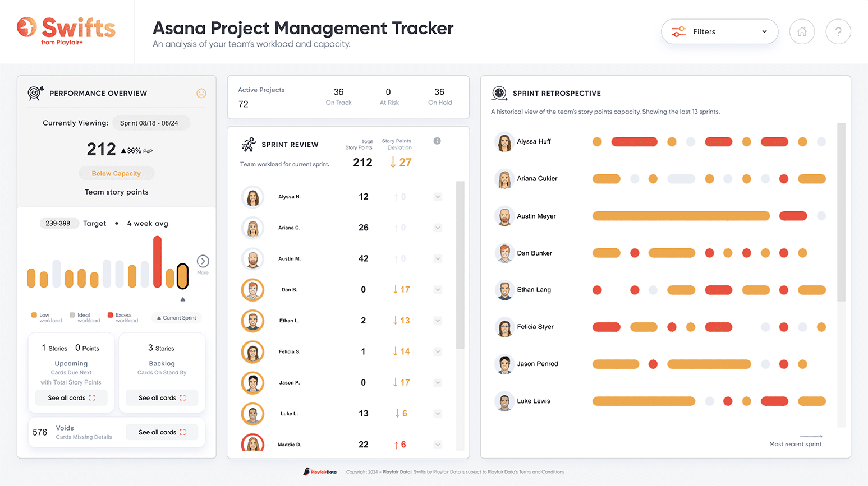Image resolution: width=868 pixels, height=486 pixels.
Task: Click the Filters slider icon
Action: [679, 31]
